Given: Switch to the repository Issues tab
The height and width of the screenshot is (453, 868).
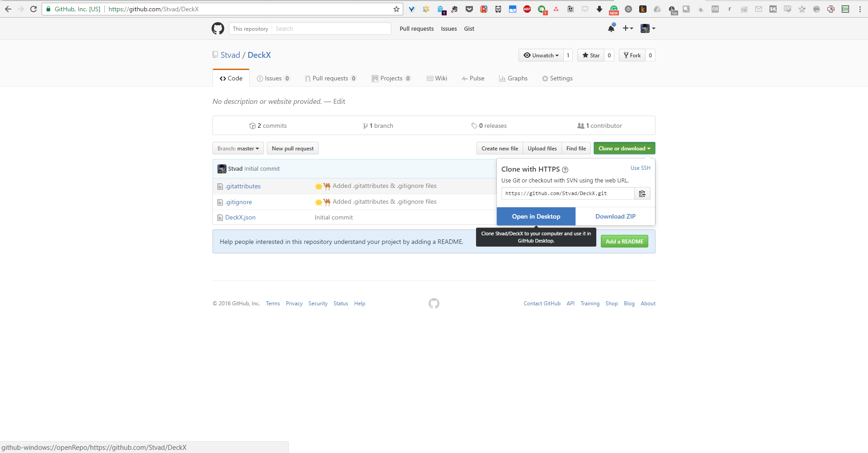Looking at the screenshot, I should (x=273, y=78).
